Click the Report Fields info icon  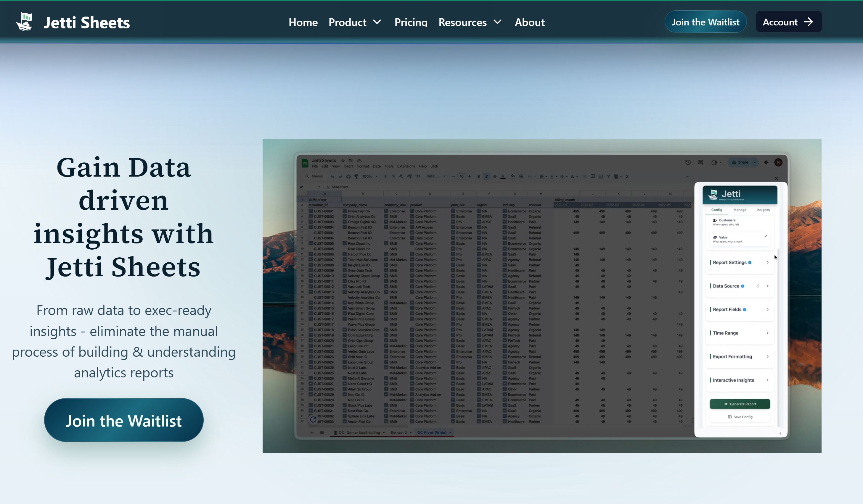point(745,310)
